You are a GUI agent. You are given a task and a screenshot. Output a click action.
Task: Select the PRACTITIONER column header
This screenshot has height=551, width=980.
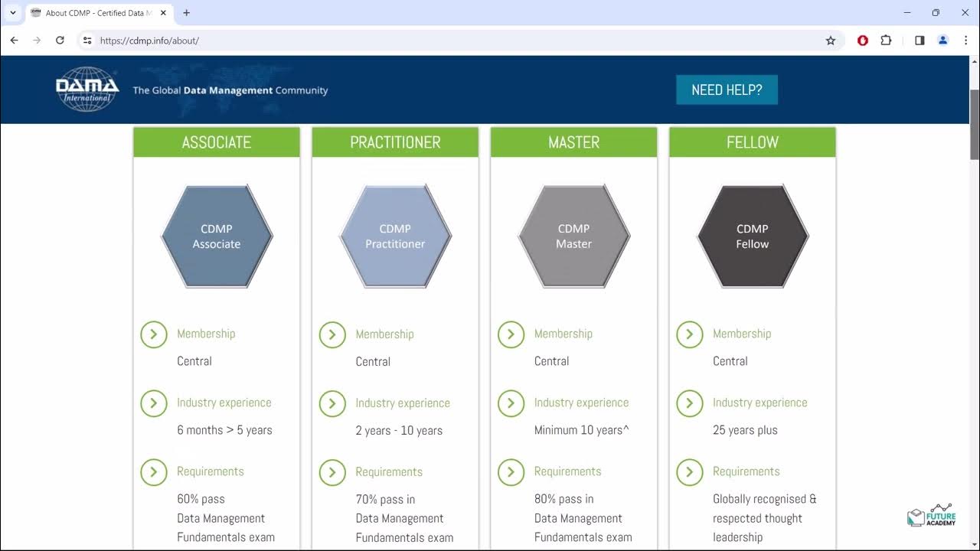point(395,142)
